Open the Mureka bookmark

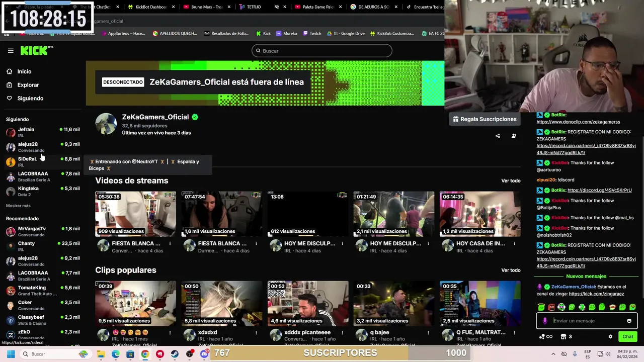click(x=286, y=33)
